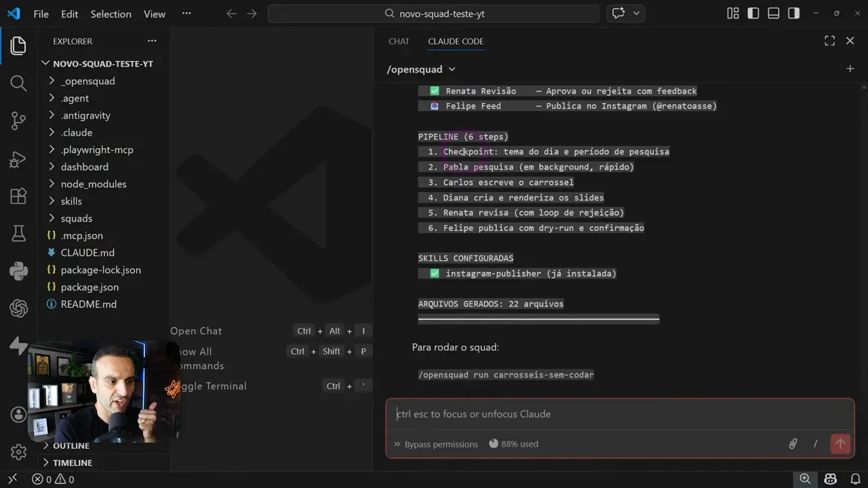Toggle the bottom panel visibility

[773, 13]
